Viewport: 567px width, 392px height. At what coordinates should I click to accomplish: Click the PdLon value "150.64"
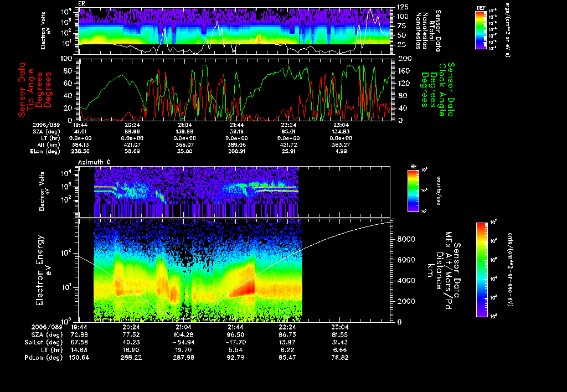click(80, 357)
